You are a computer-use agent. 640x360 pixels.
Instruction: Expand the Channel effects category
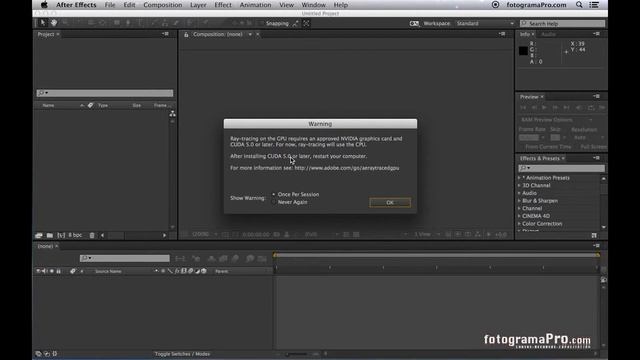[519, 209]
